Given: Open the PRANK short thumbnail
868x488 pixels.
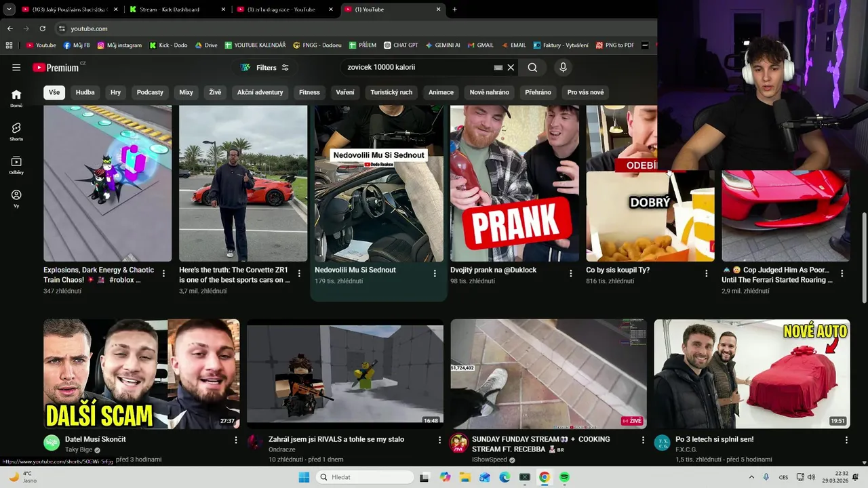Looking at the screenshot, I should click(x=515, y=183).
